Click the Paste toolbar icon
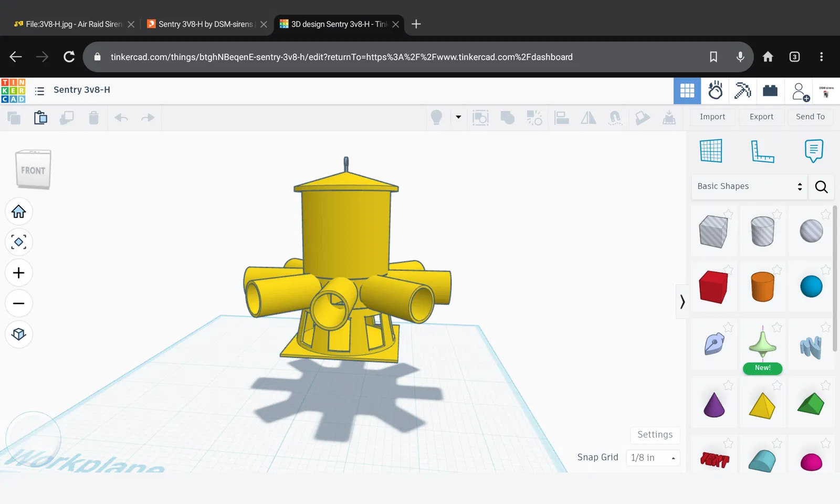 [x=40, y=118]
